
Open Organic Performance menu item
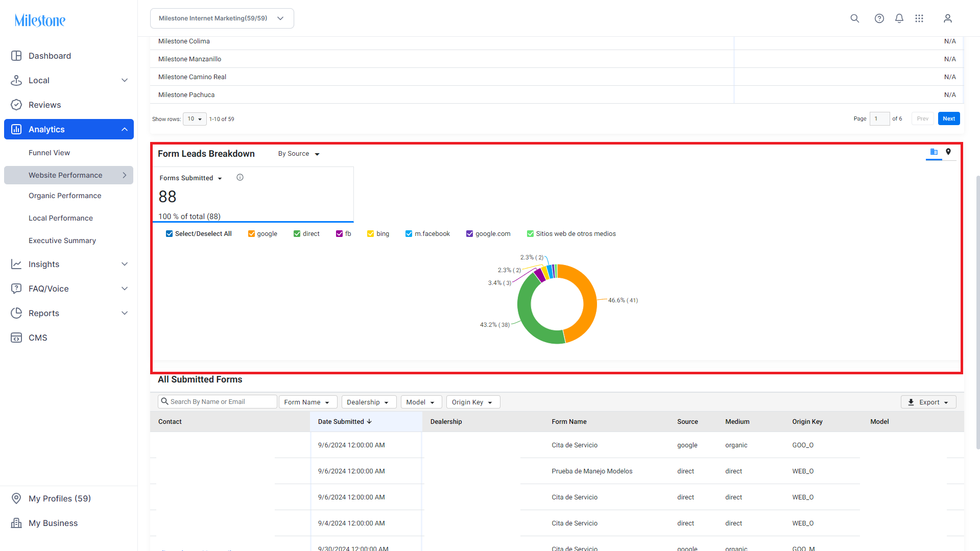click(65, 196)
